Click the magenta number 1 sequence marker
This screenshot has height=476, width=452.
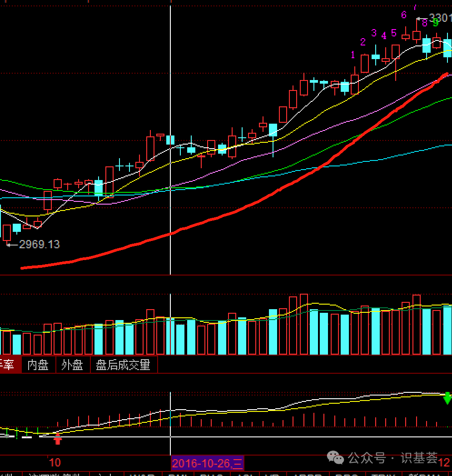[353, 55]
